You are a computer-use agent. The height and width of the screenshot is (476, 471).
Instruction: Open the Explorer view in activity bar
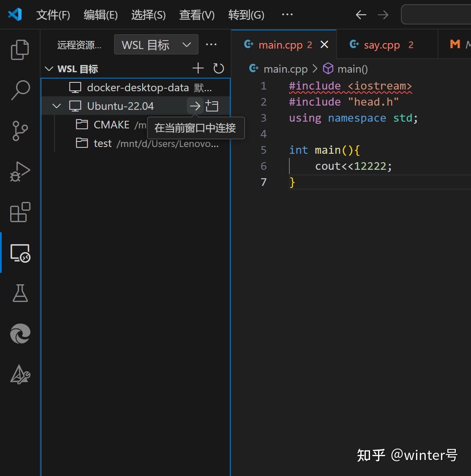(x=20, y=49)
